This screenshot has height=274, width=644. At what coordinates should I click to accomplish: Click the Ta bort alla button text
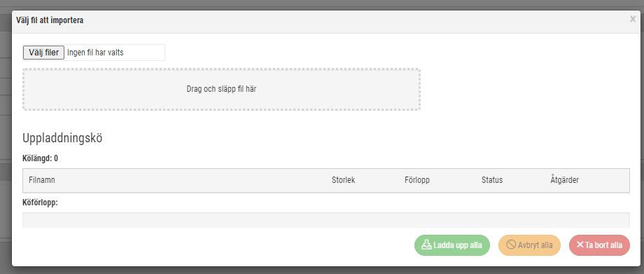pyautogui.click(x=603, y=245)
